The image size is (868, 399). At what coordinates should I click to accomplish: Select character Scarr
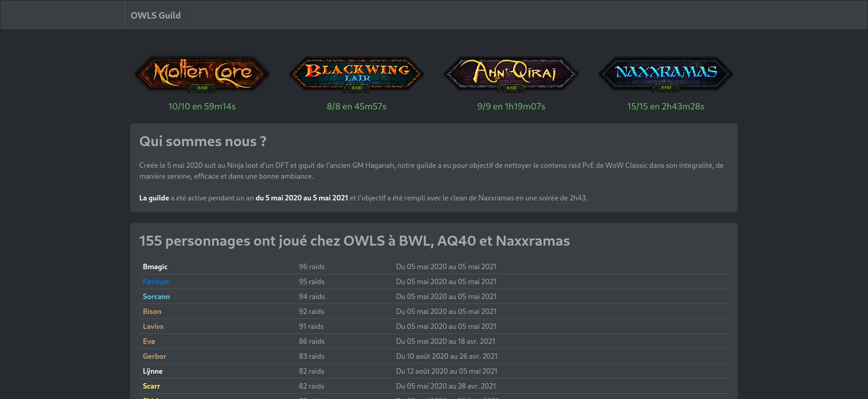click(x=151, y=386)
